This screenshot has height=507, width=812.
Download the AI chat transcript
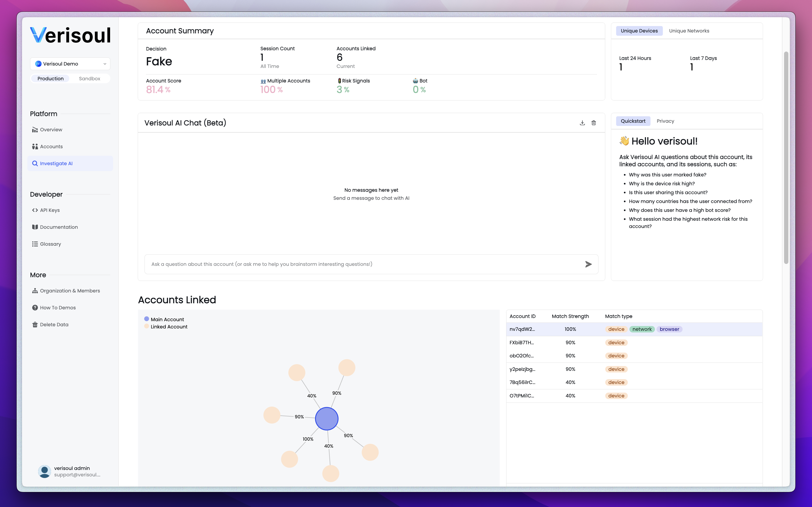(582, 123)
